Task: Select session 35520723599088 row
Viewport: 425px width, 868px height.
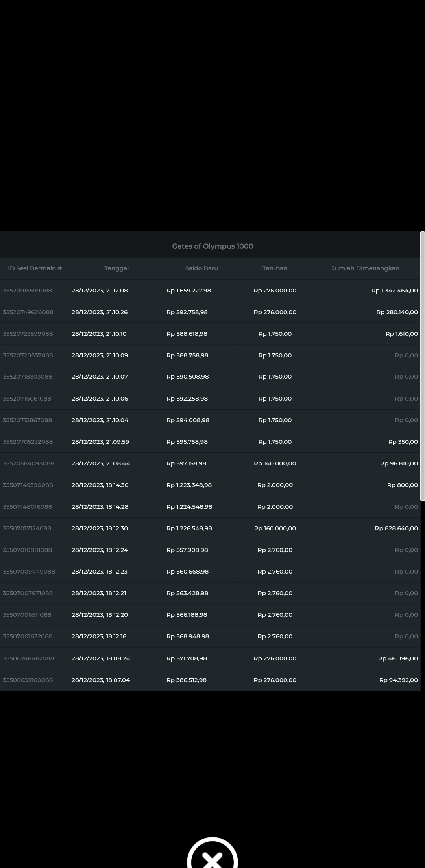Action: (28, 334)
